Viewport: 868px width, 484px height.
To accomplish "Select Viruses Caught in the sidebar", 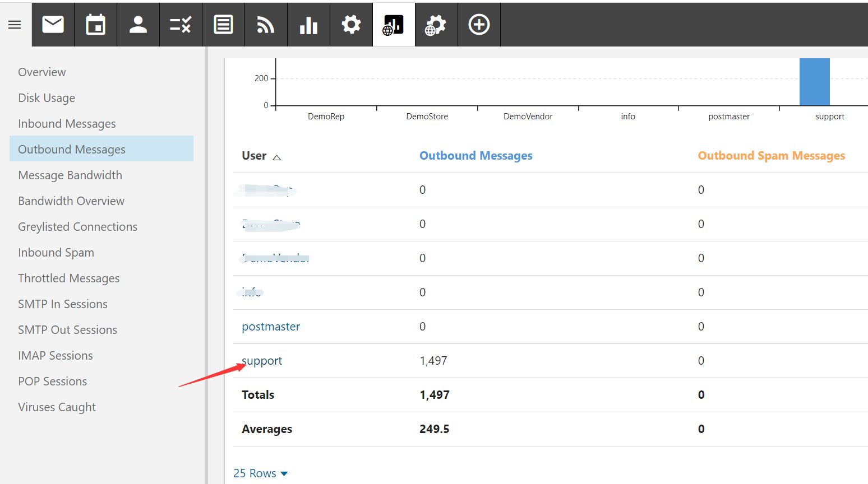I will pos(57,407).
